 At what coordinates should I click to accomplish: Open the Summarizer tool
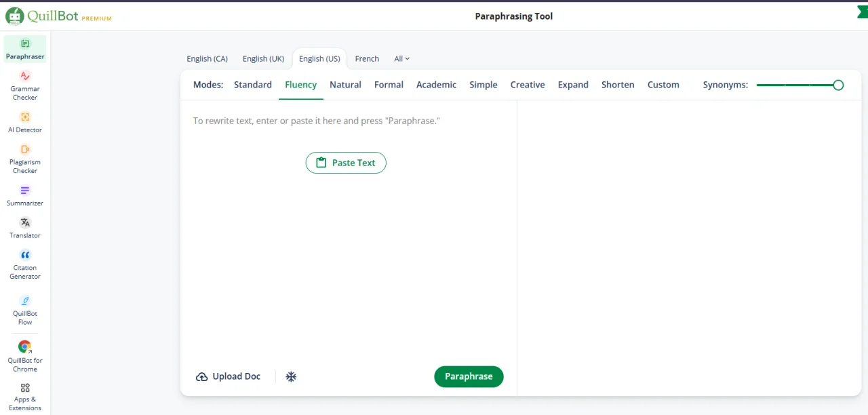pyautogui.click(x=25, y=195)
